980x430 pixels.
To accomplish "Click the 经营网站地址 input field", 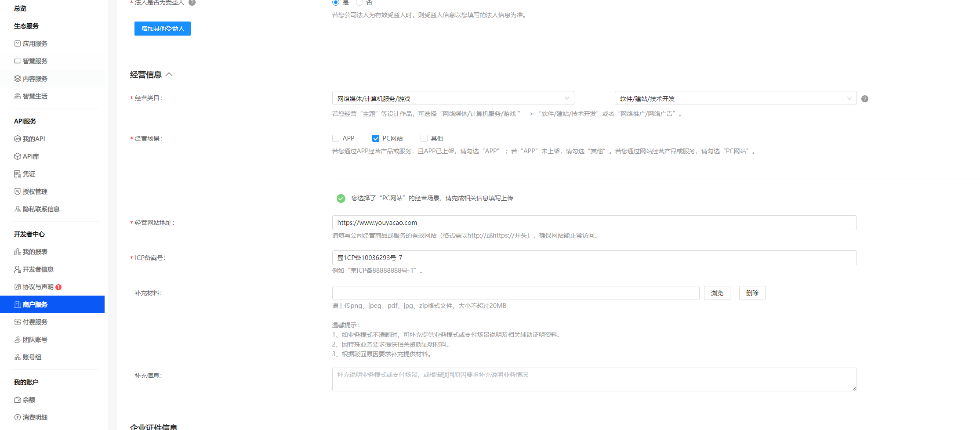I will click(x=595, y=223).
